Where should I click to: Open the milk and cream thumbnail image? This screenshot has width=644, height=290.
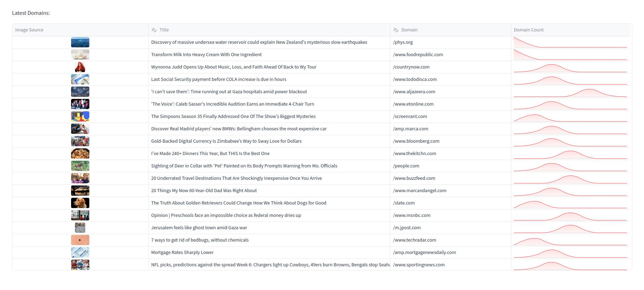[x=80, y=55]
